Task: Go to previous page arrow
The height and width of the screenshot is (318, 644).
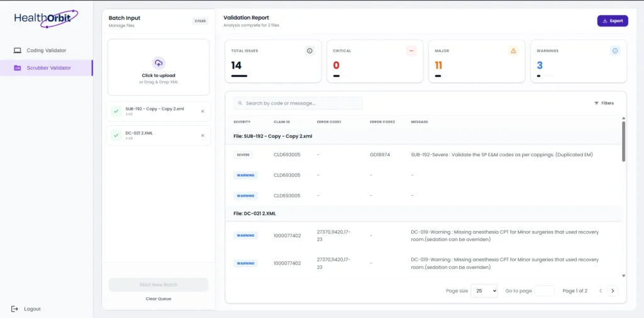Action: 601,291
